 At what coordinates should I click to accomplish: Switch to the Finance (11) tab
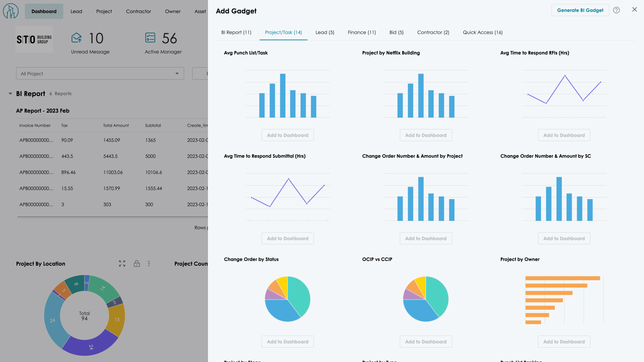click(362, 33)
